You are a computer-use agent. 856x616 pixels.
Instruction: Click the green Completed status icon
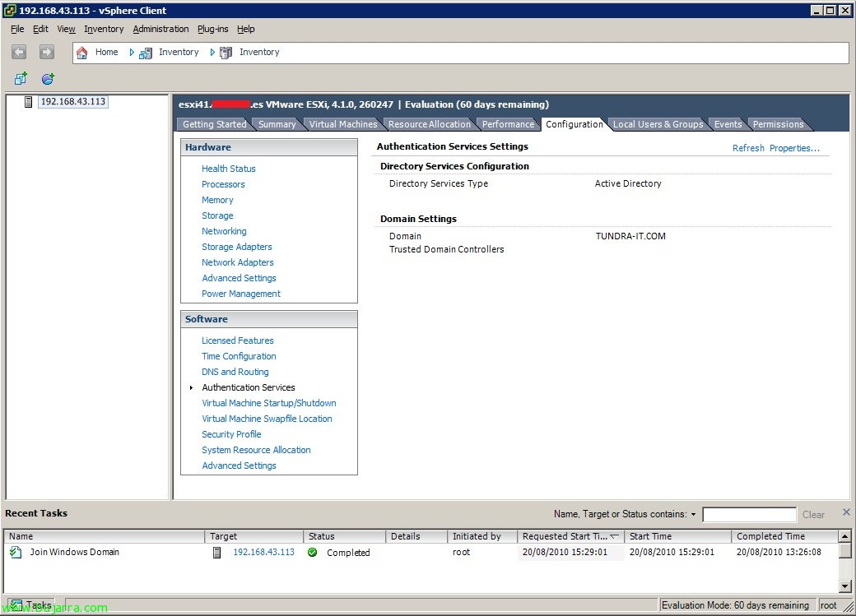click(x=312, y=552)
